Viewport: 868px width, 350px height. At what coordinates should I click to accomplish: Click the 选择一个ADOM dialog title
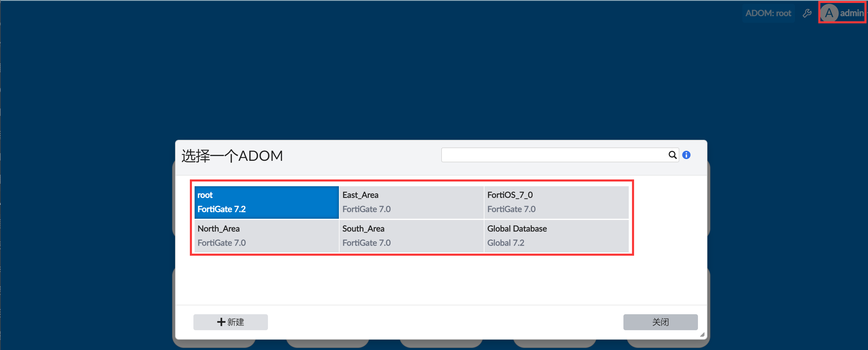pos(232,156)
